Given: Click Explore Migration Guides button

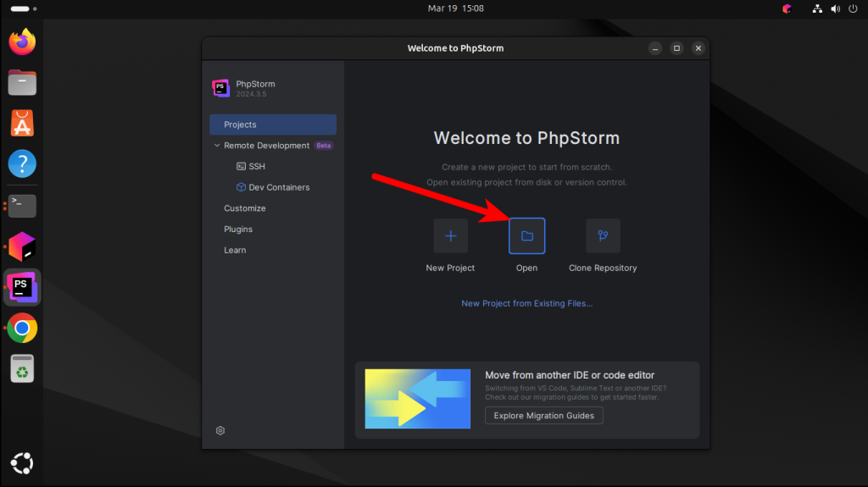Looking at the screenshot, I should click(543, 416).
